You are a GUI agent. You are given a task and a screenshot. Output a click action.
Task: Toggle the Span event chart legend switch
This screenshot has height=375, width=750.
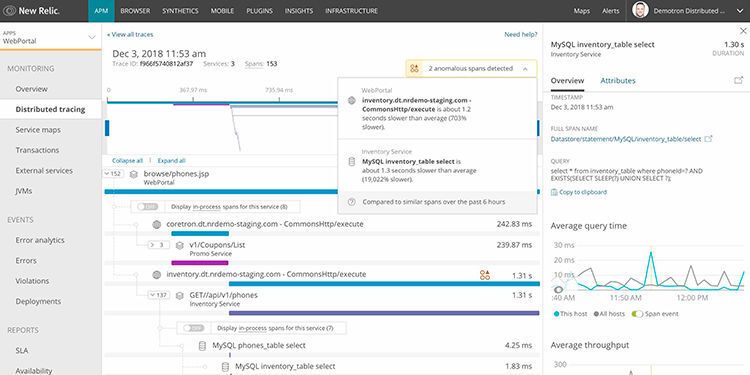click(637, 314)
